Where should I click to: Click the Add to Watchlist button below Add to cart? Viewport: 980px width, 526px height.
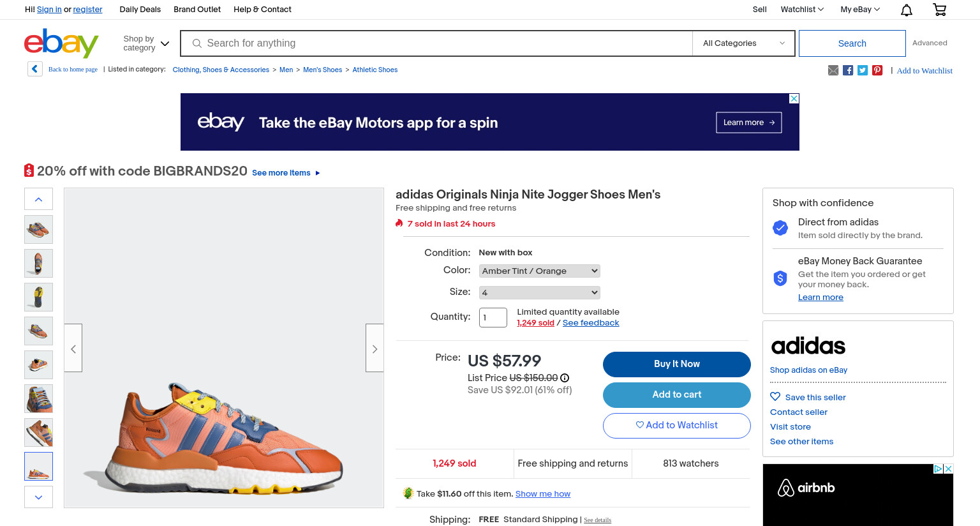[677, 425]
